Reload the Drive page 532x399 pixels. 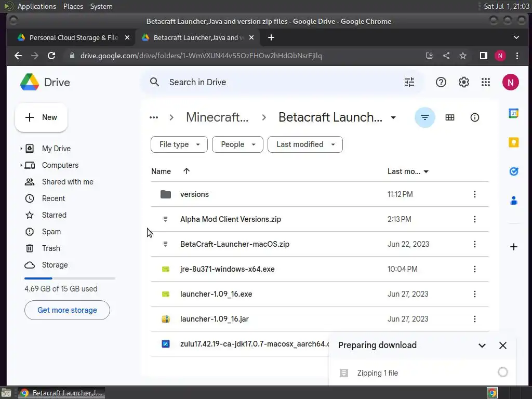(x=51, y=56)
